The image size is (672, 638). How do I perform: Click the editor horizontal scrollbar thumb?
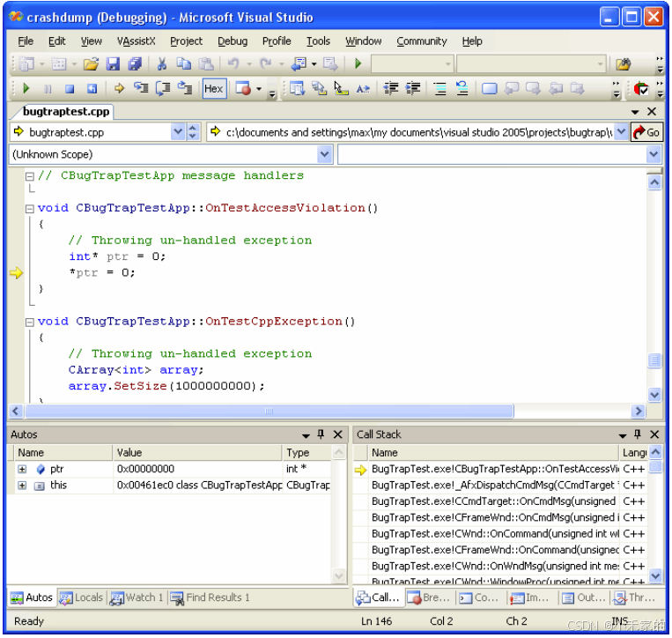pyautogui.click(x=270, y=412)
